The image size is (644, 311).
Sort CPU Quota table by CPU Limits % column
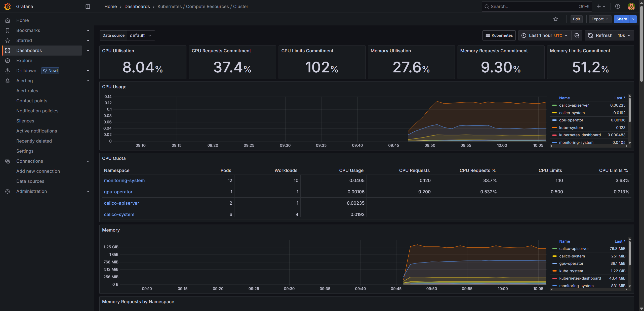[613, 170]
